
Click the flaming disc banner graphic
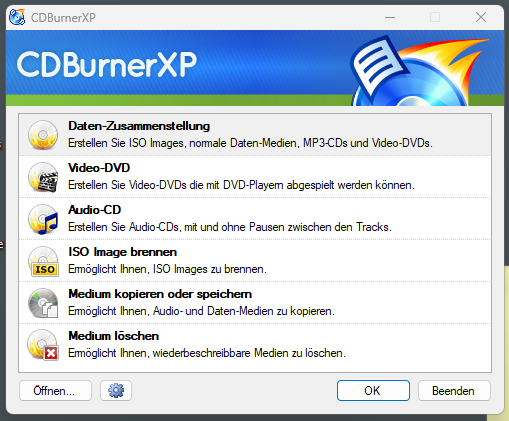[418, 71]
